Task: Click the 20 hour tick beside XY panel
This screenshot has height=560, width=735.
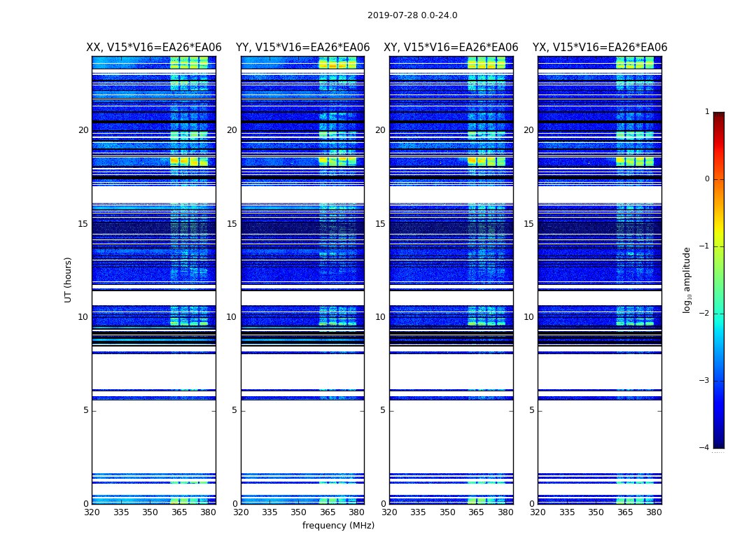Action: pyautogui.click(x=380, y=130)
